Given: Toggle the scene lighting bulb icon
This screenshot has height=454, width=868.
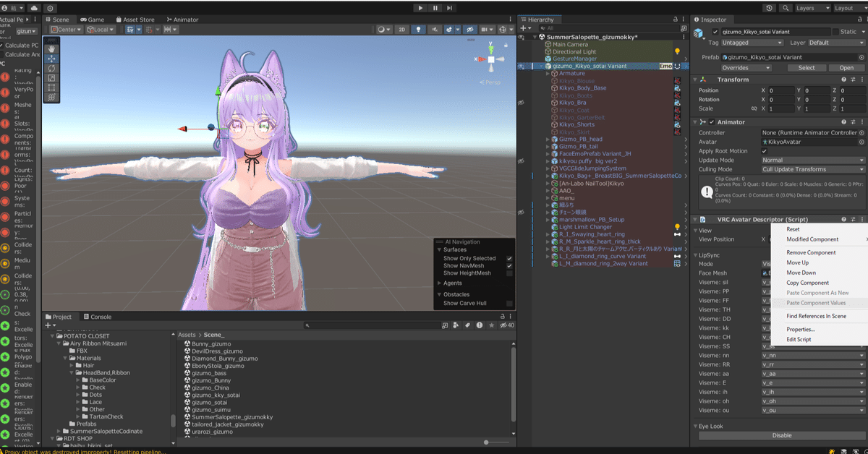Looking at the screenshot, I should click(419, 30).
